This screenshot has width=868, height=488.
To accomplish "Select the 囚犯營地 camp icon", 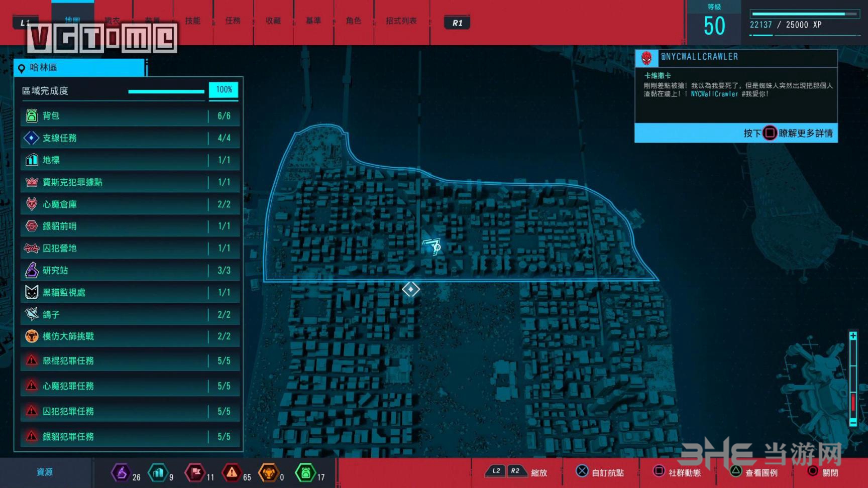I will coord(32,248).
